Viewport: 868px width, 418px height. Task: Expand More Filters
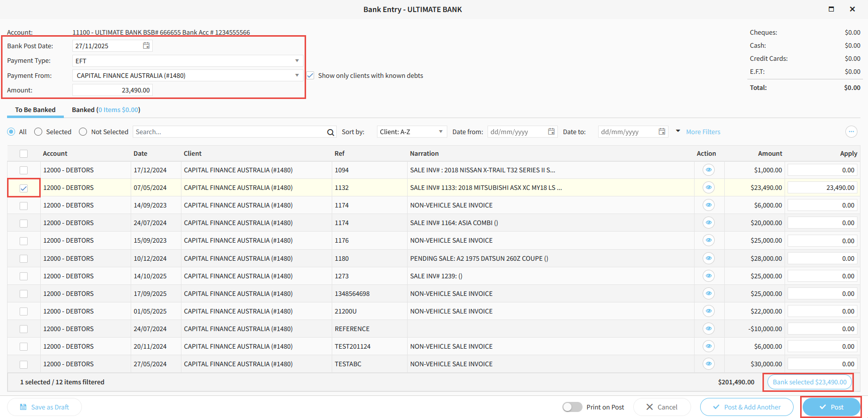(x=703, y=132)
